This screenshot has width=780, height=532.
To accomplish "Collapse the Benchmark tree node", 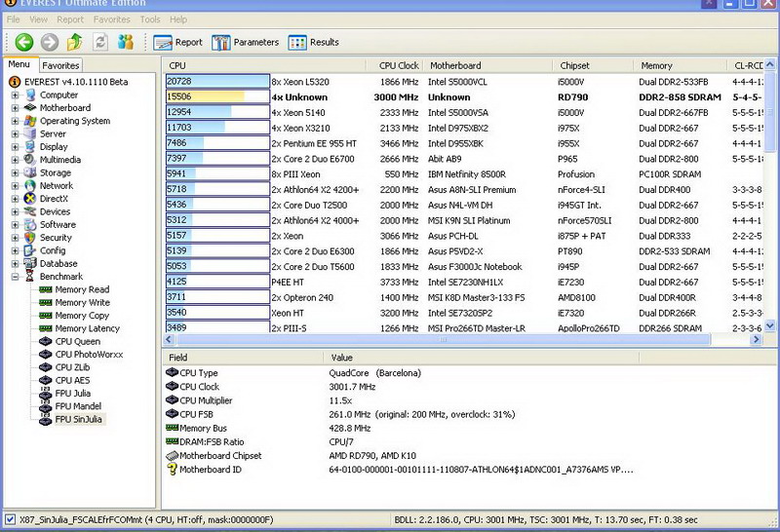I will pyautogui.click(x=15, y=277).
